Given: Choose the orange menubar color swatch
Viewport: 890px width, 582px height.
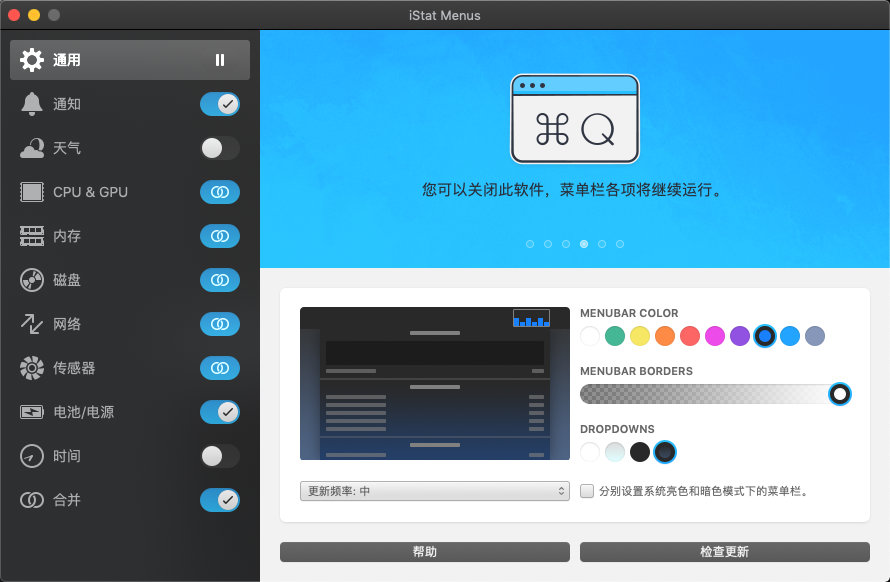Looking at the screenshot, I should point(665,336).
